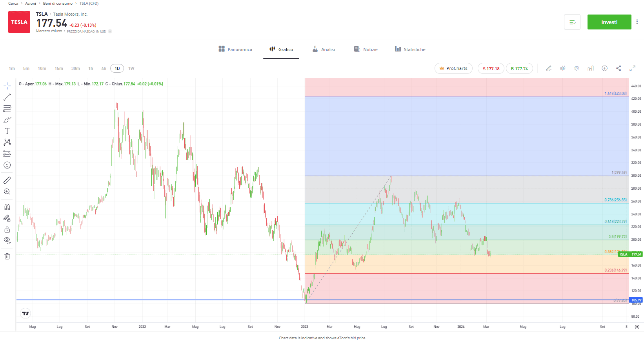This screenshot has width=644, height=344.
Task: Change the candlestick chart type
Action: pos(563,68)
